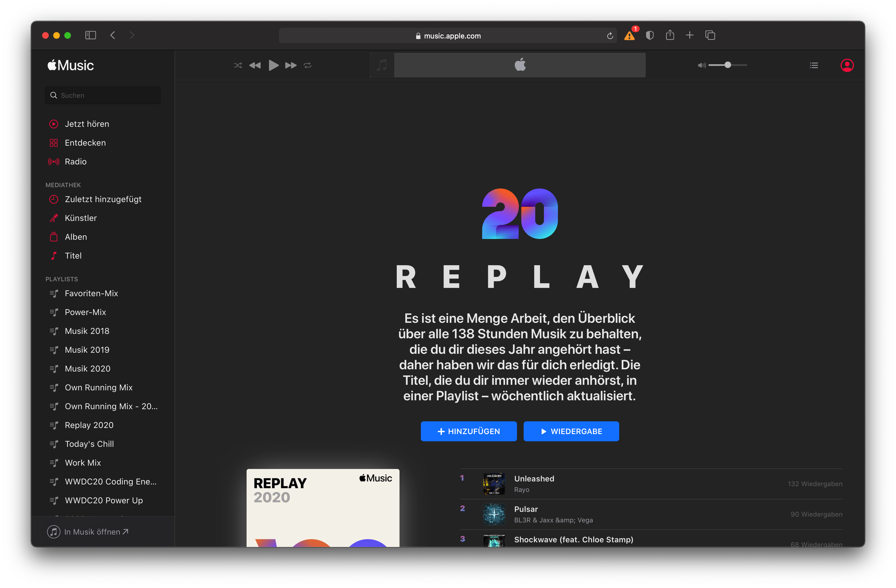896x588 pixels.
Task: Open a new tab
Action: pyautogui.click(x=690, y=35)
